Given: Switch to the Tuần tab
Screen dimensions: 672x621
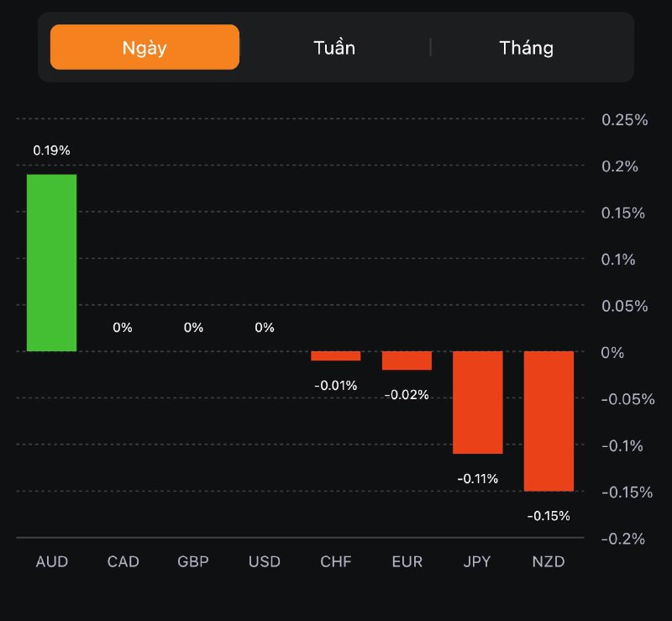Looking at the screenshot, I should pos(334,47).
